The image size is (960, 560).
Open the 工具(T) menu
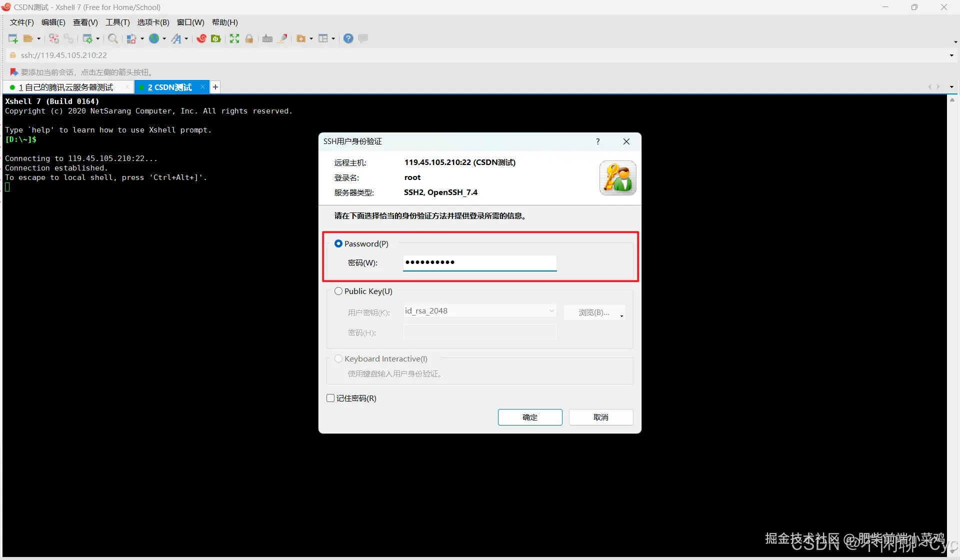click(117, 22)
